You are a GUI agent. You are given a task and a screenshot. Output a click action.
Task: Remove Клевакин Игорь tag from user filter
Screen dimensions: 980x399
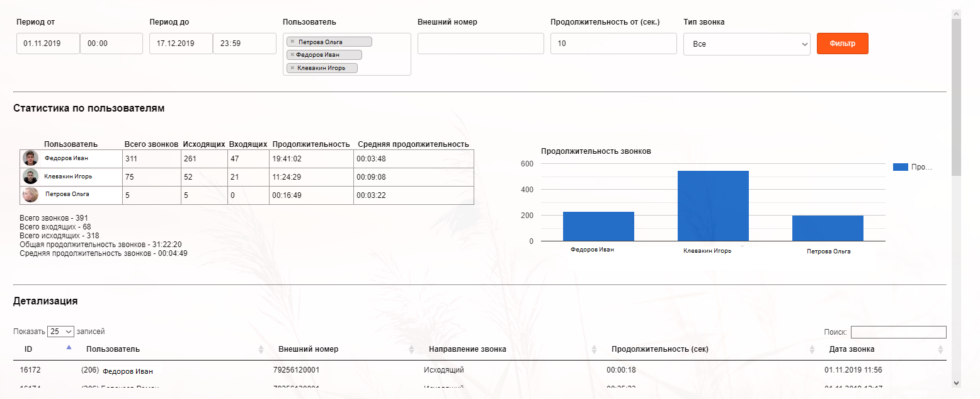click(x=292, y=67)
